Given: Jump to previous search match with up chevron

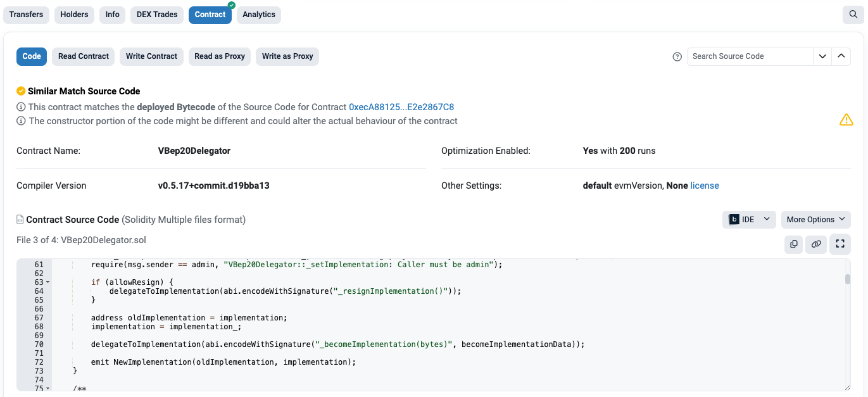Looking at the screenshot, I should (x=841, y=56).
